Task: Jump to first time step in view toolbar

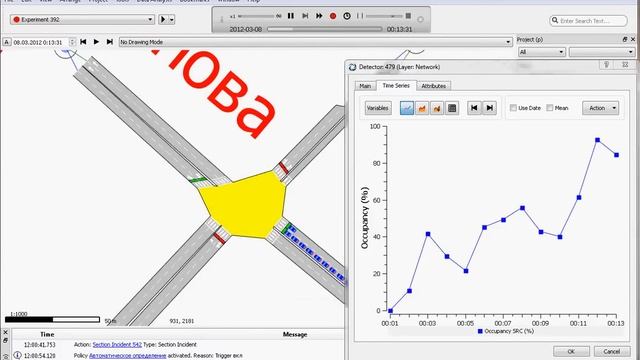Action: click(83, 42)
